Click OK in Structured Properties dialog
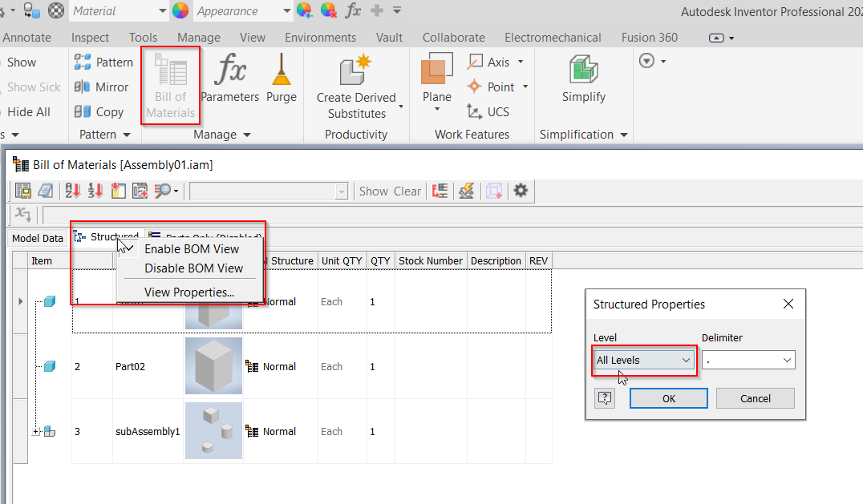This screenshot has height=504, width=863. tap(668, 397)
